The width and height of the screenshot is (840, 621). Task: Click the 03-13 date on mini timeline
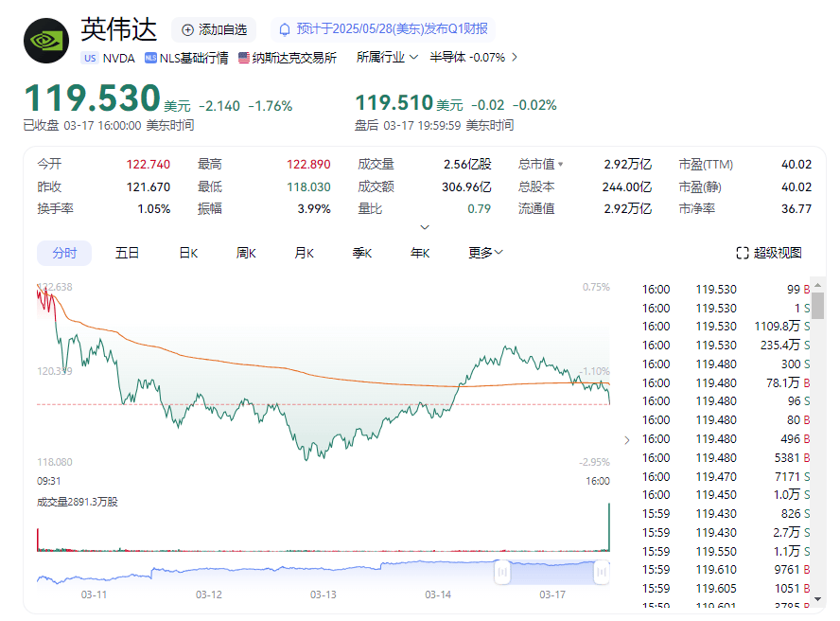(323, 594)
